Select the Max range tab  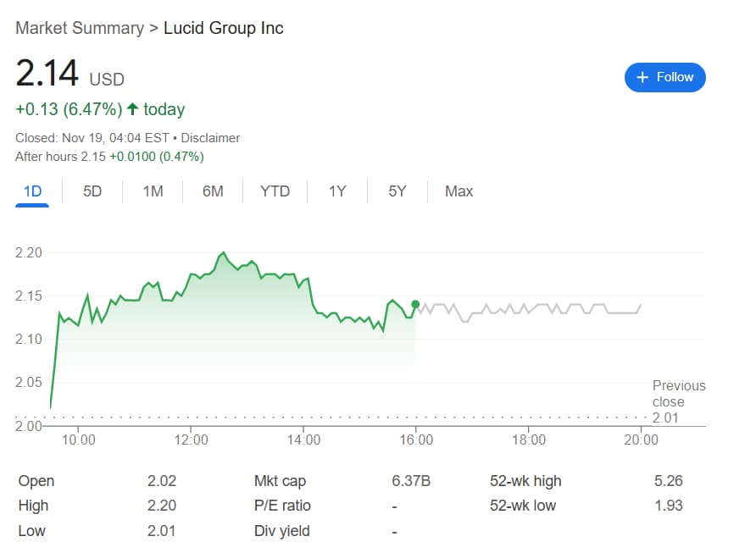pyautogui.click(x=459, y=191)
